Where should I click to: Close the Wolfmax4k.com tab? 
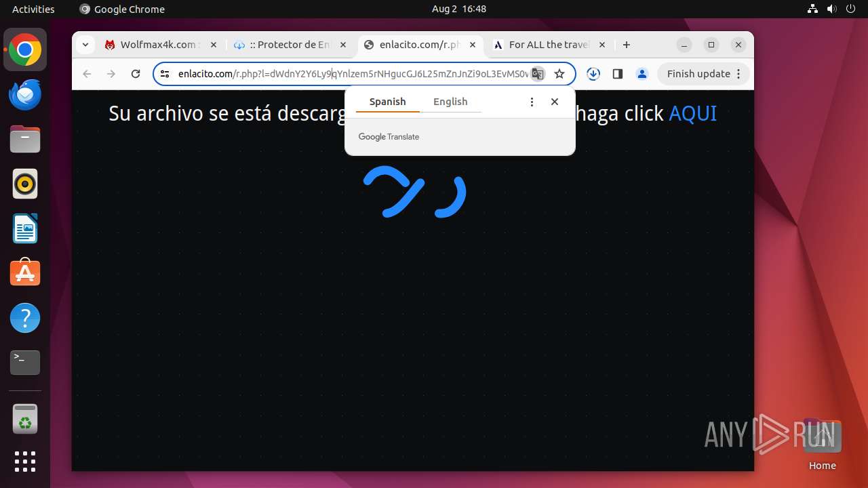pos(214,45)
